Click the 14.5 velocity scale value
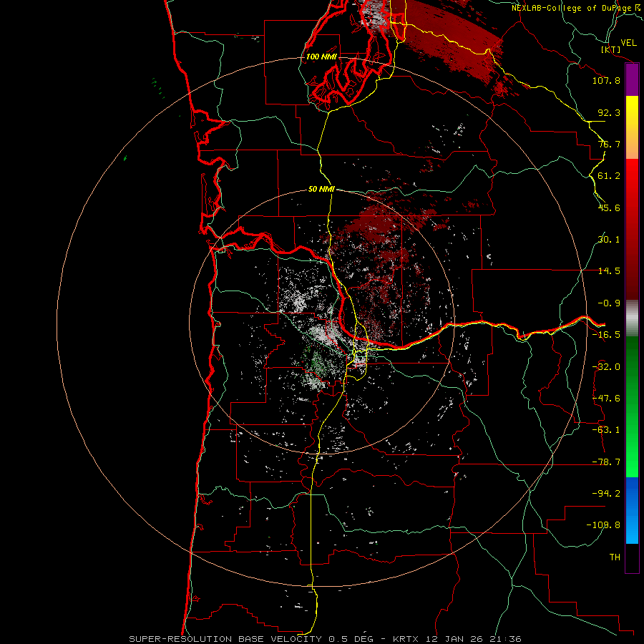This screenshot has width=644, height=644. point(609,271)
